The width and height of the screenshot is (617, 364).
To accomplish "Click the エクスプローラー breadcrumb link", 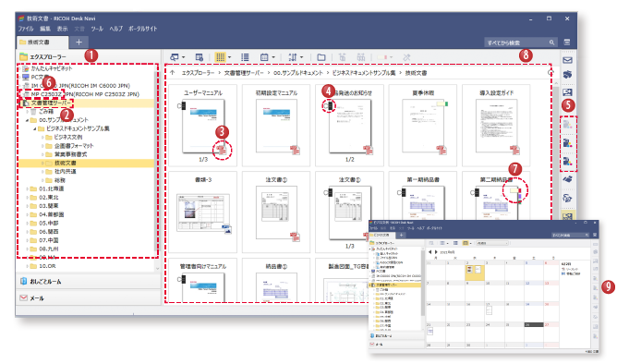I will [198, 73].
